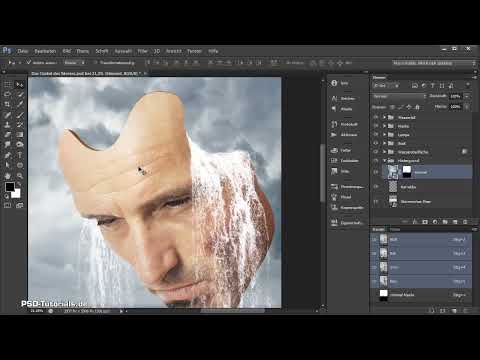This screenshot has width=480, height=360.
Task: Expand the Wasserfall layer group
Action: [384, 117]
